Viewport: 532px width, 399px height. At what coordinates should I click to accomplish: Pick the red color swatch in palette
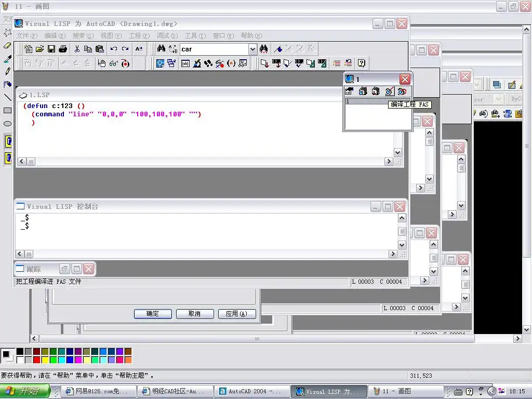point(37,360)
